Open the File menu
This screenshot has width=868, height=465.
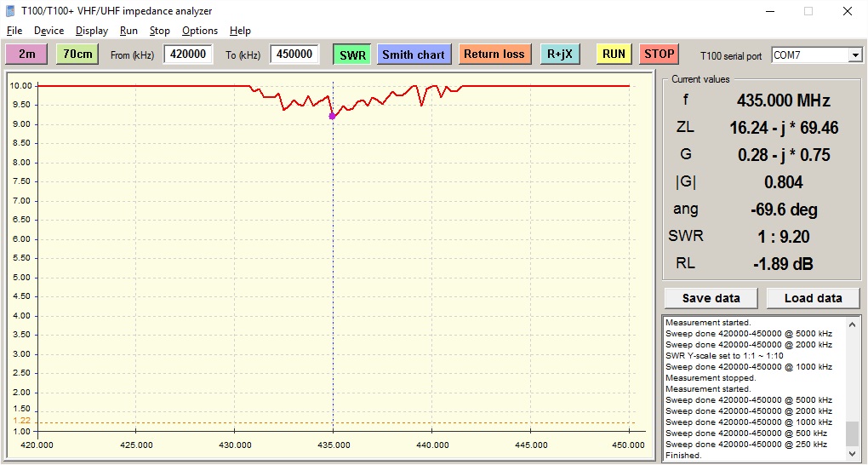[x=14, y=31]
